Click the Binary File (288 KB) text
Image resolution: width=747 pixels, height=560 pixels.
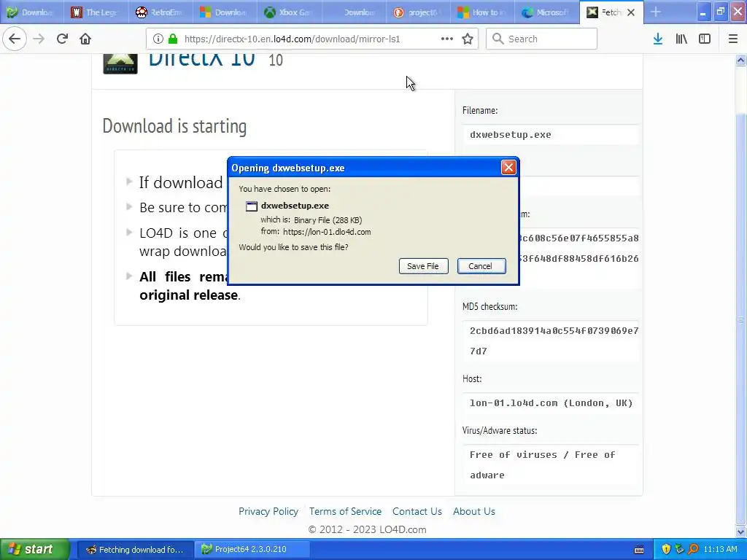click(328, 220)
